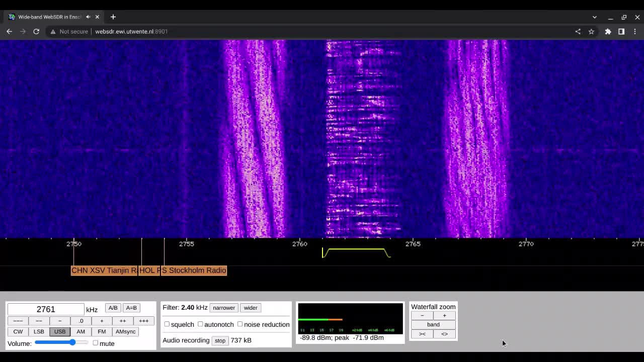Enable the squelch checkbox
644x362 pixels.
[x=167, y=324]
